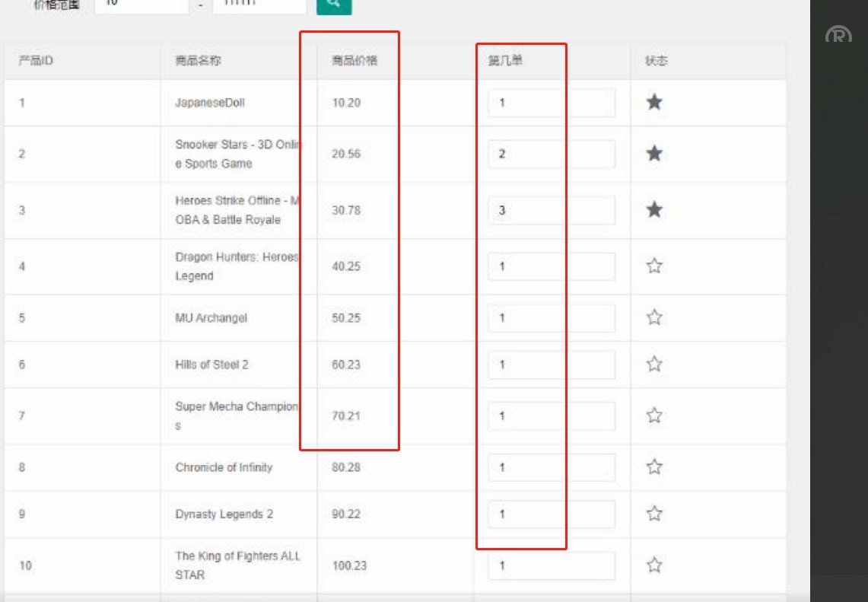
Task: Unstar the Heroes Strike Offline product
Action: [654, 209]
